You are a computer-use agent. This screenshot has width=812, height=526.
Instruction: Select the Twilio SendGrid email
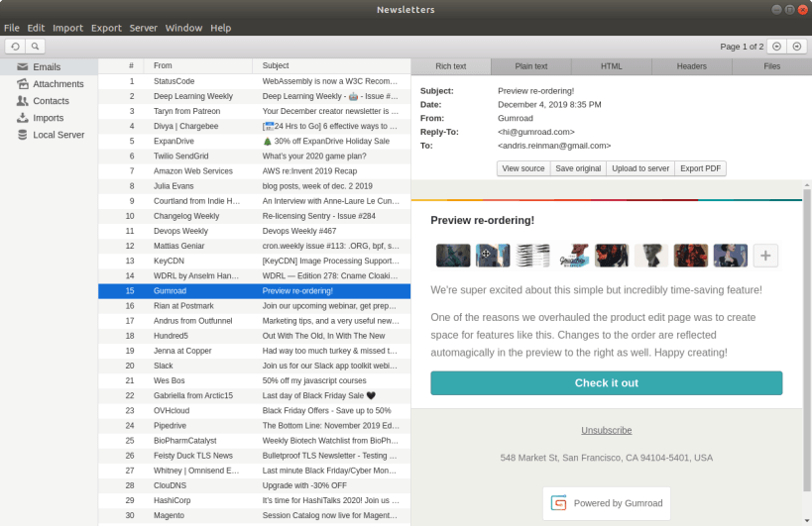coord(254,157)
